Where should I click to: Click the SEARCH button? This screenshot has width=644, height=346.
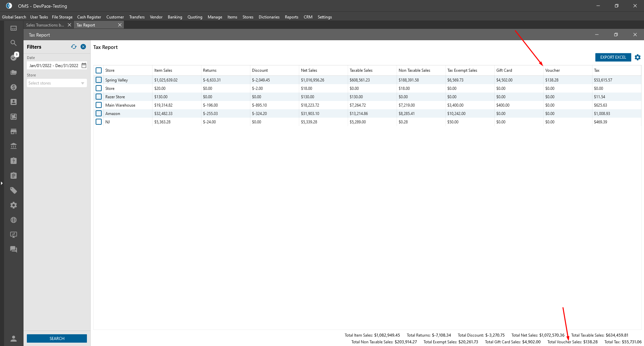pos(57,339)
